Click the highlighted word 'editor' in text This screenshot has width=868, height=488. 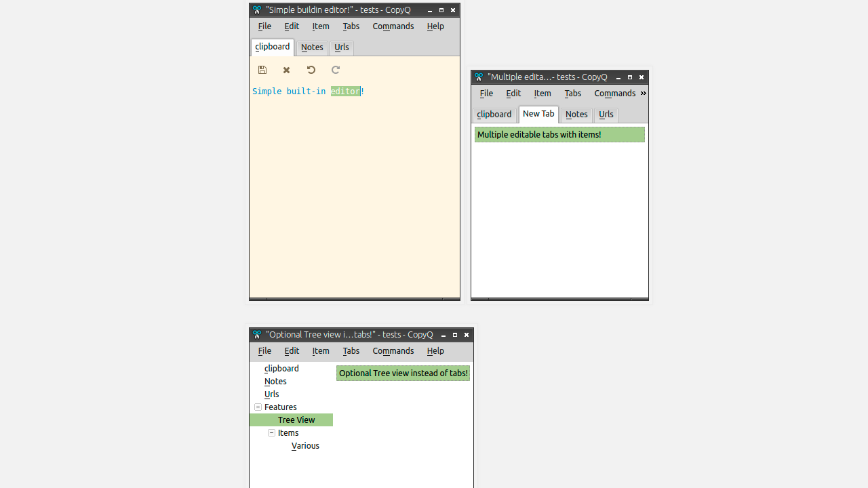tap(345, 91)
